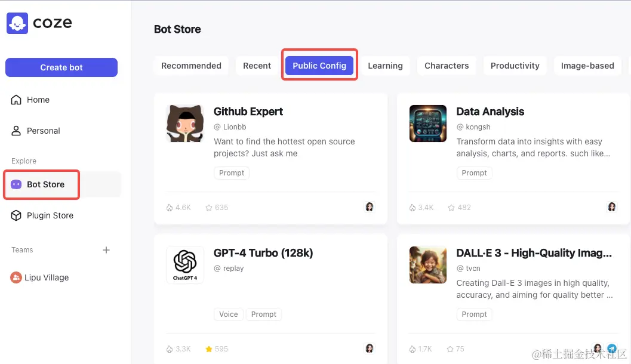
Task: Switch to Image-based tab
Action: (x=587, y=66)
